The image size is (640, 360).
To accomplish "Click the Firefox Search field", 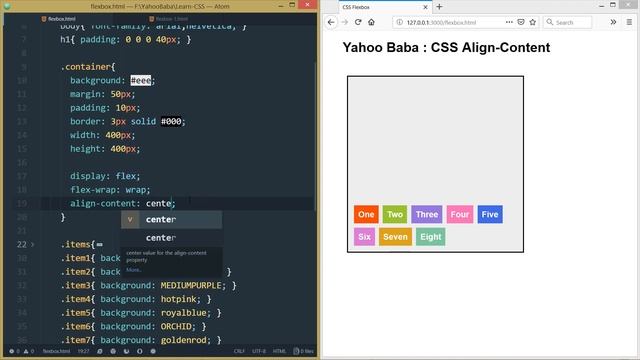I will pyautogui.click(x=567, y=22).
